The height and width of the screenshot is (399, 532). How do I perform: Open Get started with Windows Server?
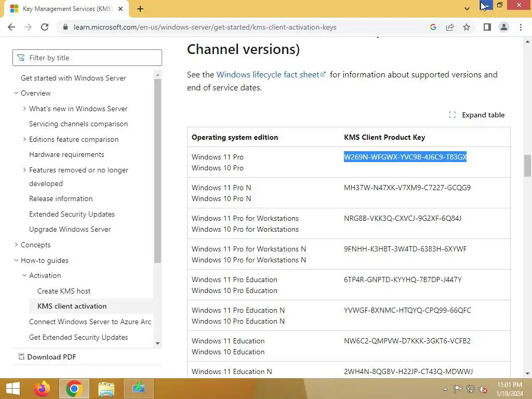(x=73, y=78)
